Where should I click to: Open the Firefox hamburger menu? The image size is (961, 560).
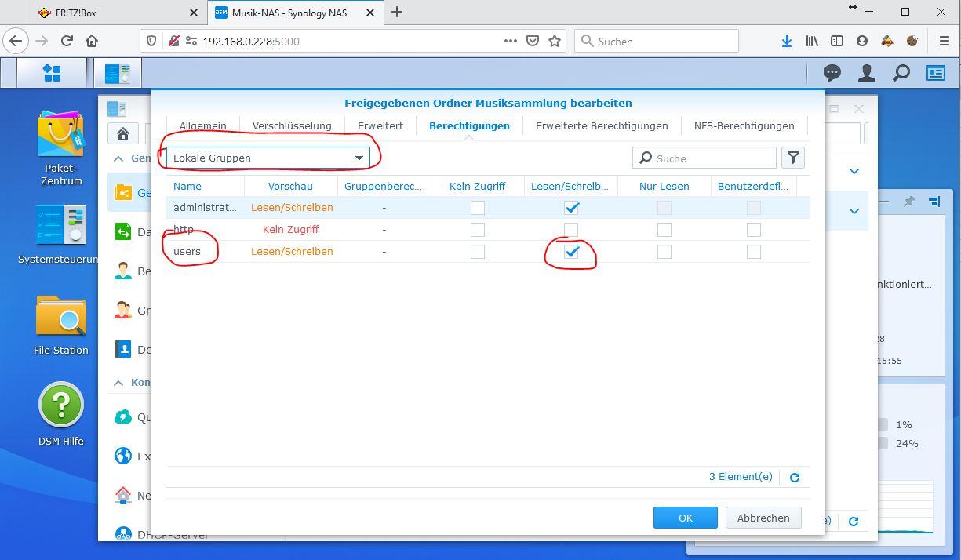944,41
